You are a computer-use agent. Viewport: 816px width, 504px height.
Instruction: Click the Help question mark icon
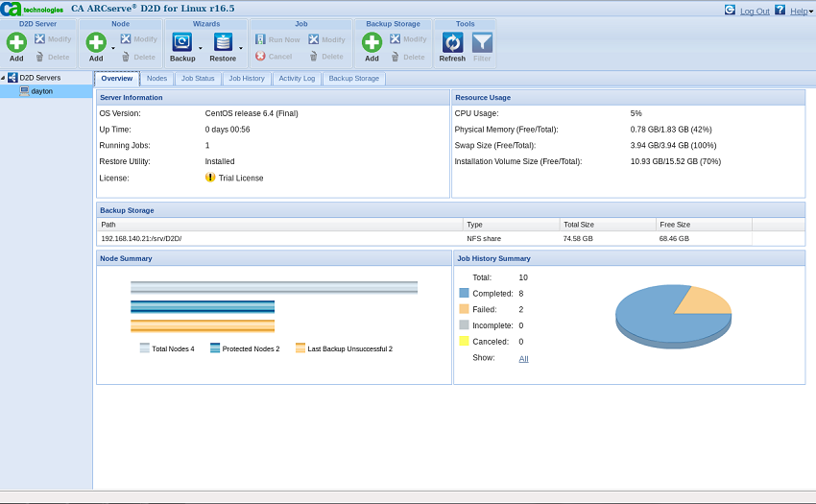tap(780, 10)
